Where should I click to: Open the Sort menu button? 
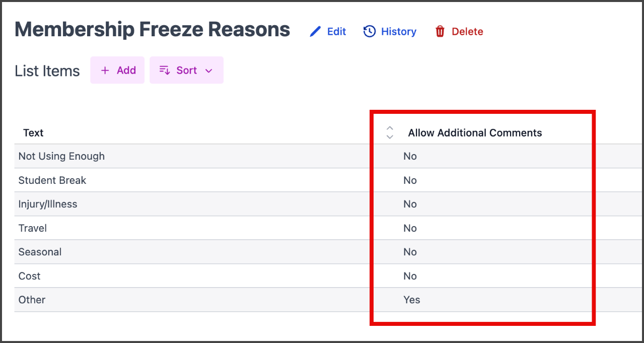(x=186, y=70)
